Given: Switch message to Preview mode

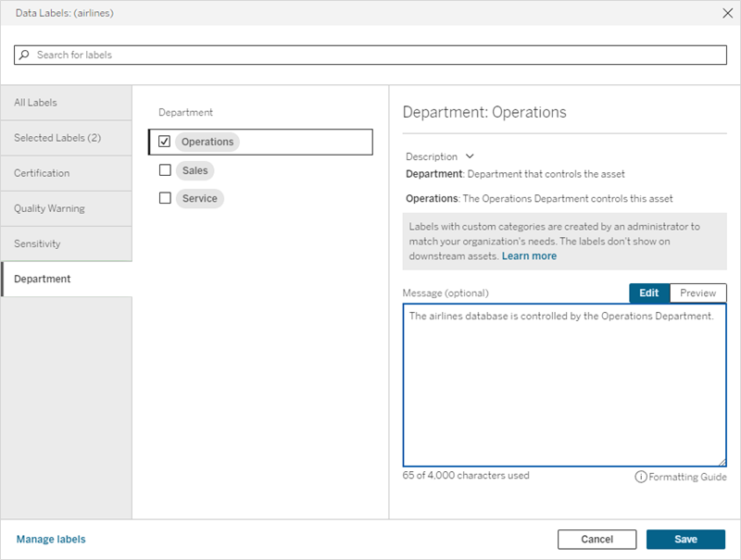Looking at the screenshot, I should (697, 292).
